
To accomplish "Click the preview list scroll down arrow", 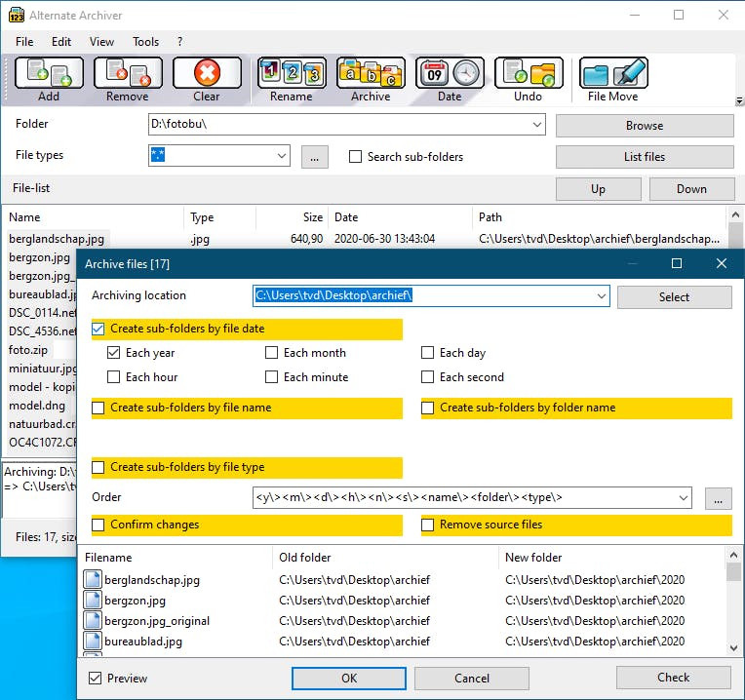I will tap(734, 647).
